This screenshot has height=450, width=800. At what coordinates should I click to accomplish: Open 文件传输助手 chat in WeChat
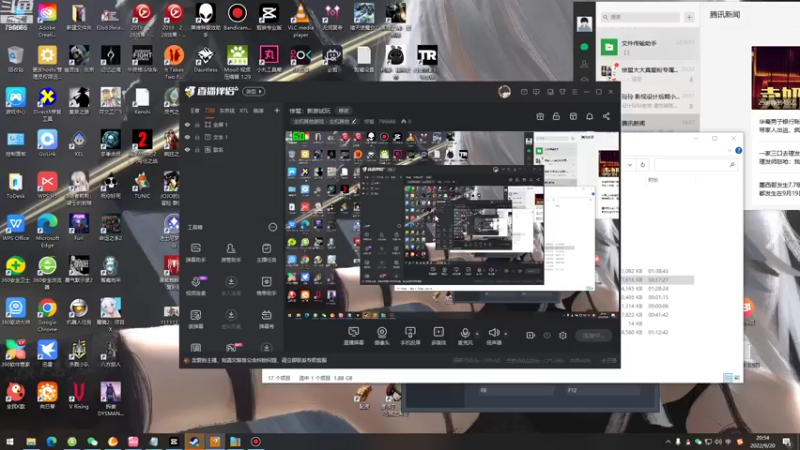click(647, 47)
